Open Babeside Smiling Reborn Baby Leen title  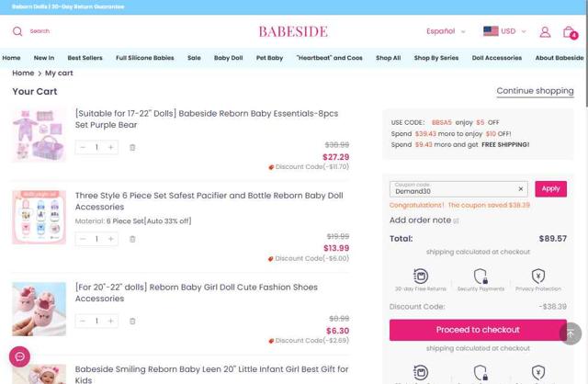(211, 374)
